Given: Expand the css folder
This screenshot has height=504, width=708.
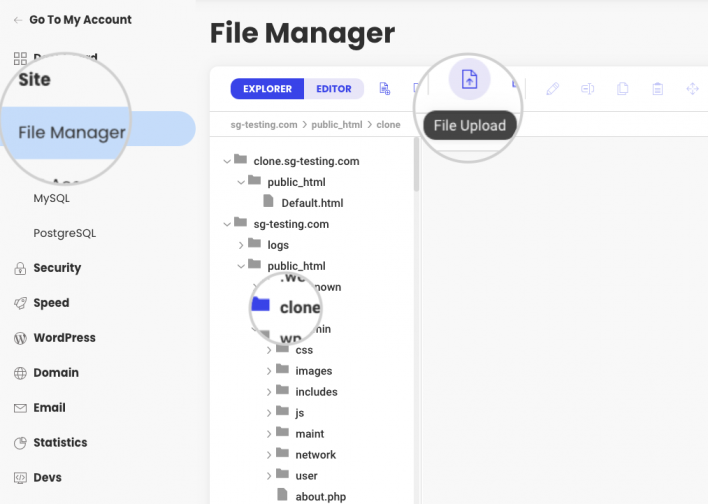Looking at the screenshot, I should click(x=269, y=350).
